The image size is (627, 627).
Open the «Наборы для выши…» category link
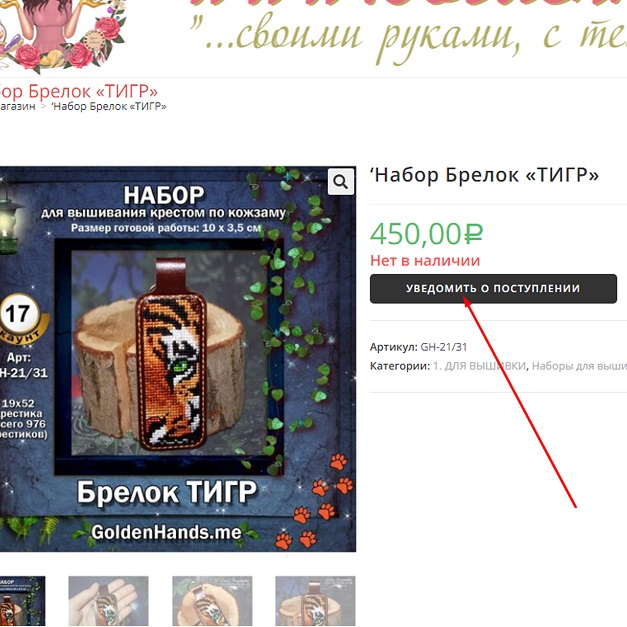coord(579,366)
